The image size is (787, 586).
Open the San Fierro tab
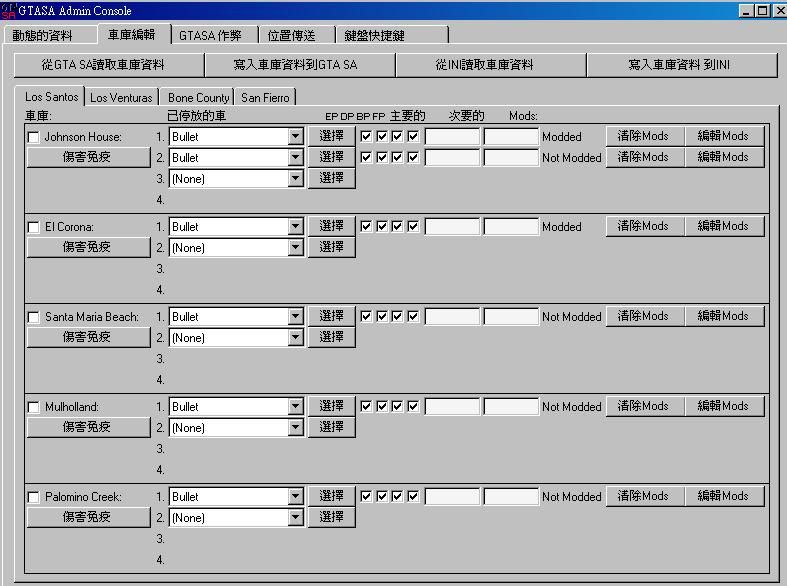(265, 98)
